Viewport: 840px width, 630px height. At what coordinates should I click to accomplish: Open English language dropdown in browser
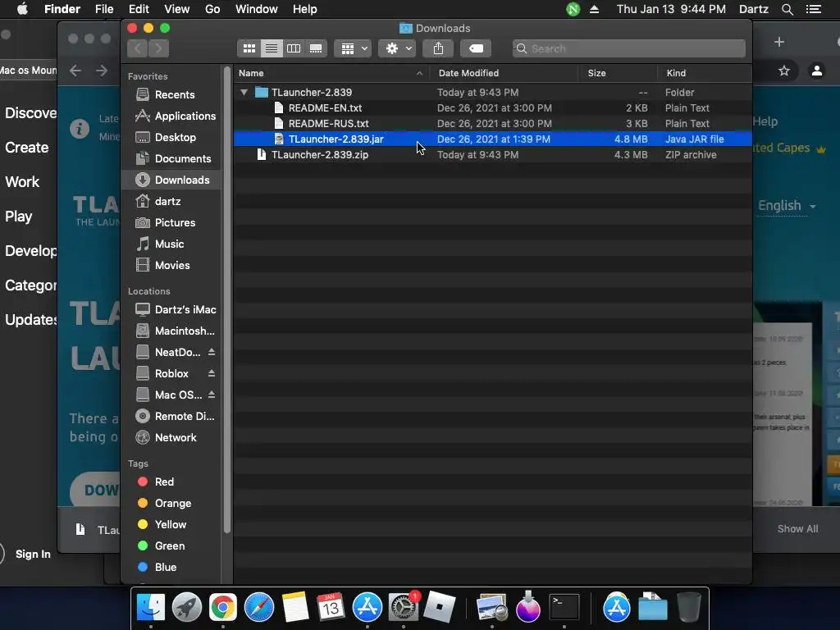(787, 206)
